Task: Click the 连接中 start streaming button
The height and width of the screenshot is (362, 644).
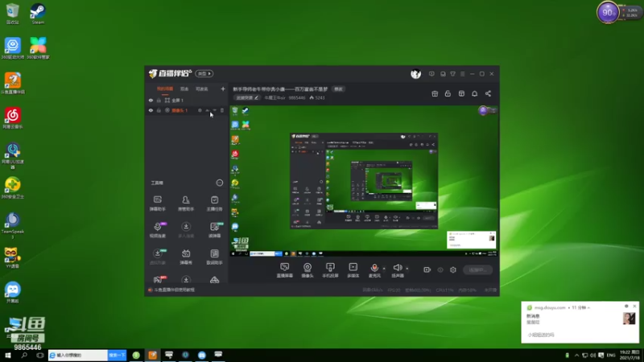Action: [x=477, y=269]
